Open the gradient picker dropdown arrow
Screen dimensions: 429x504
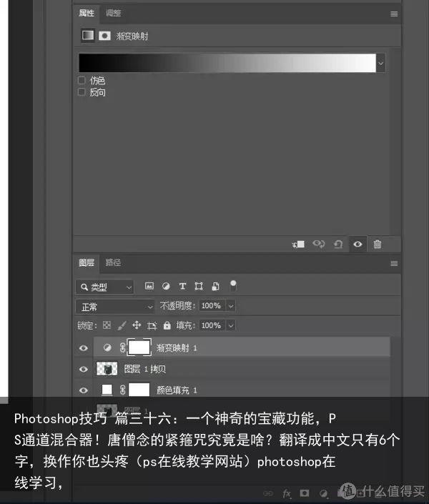tap(381, 64)
